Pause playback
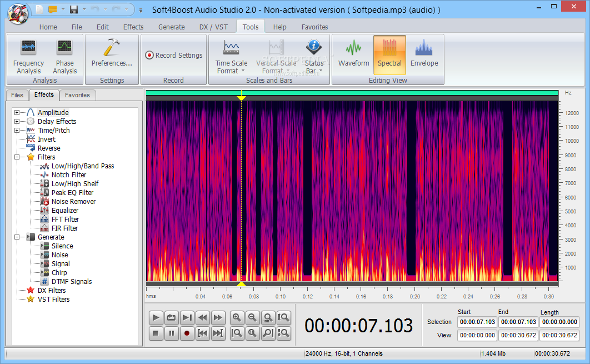Viewport: 590px width, 364px height. 171,333
